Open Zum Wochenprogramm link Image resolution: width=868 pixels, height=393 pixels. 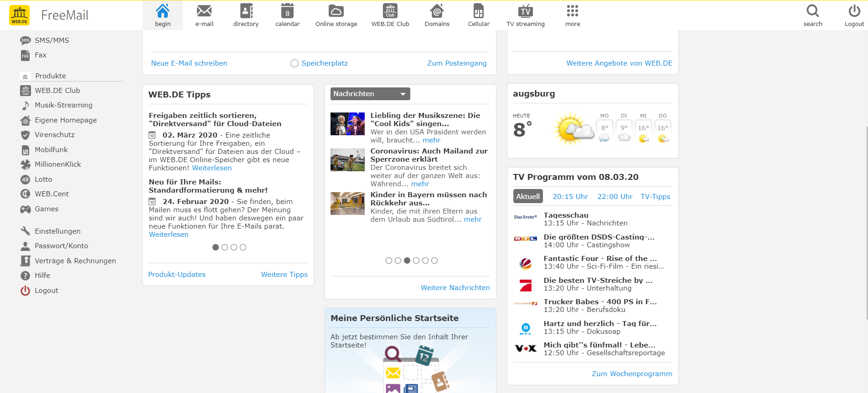pyautogui.click(x=631, y=374)
